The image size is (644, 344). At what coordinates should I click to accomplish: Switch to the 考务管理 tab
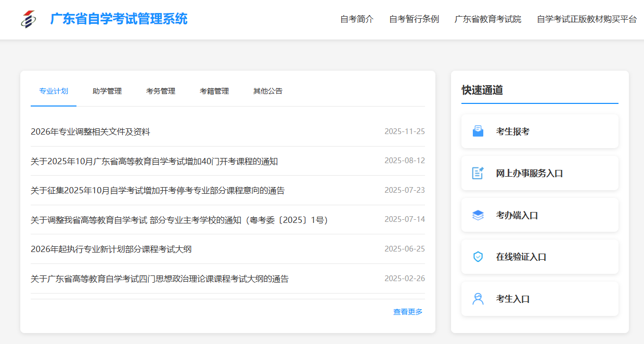(x=161, y=91)
